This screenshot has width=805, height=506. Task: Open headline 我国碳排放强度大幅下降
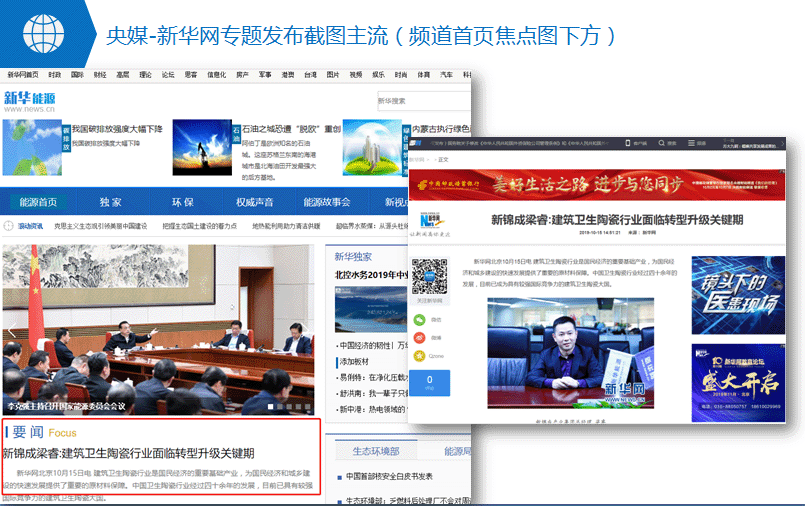117,129
